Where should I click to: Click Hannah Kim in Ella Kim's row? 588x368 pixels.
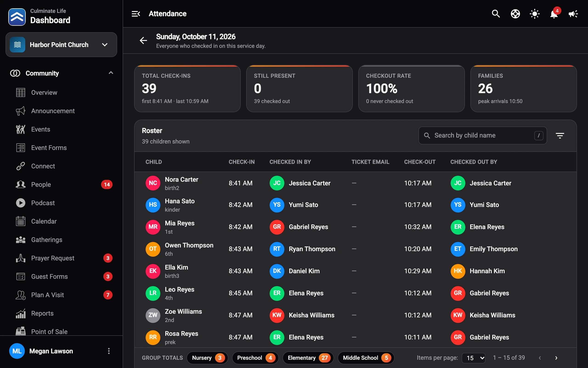click(487, 271)
